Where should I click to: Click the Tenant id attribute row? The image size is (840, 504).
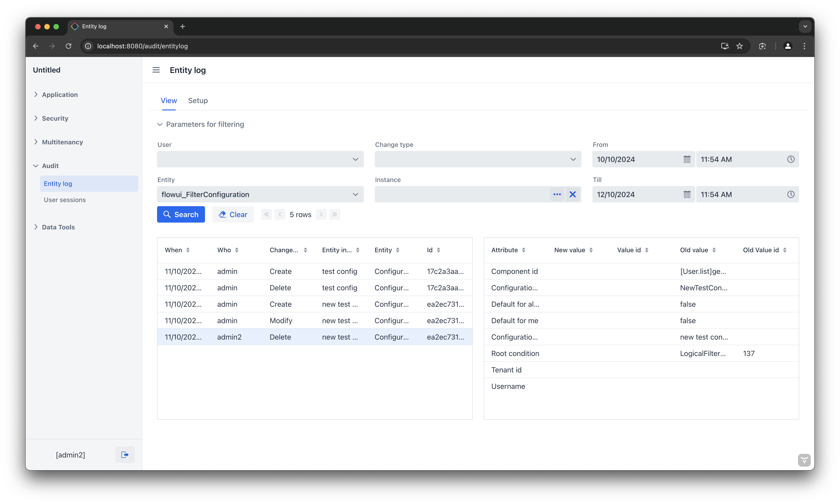[x=641, y=370]
